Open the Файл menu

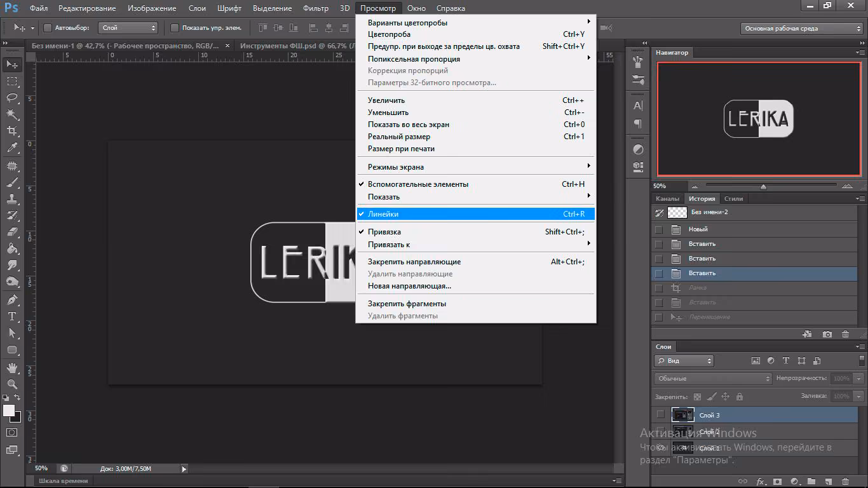(x=39, y=8)
